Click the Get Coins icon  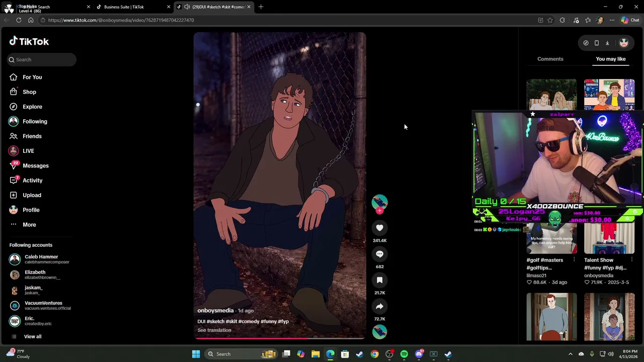(x=586, y=43)
